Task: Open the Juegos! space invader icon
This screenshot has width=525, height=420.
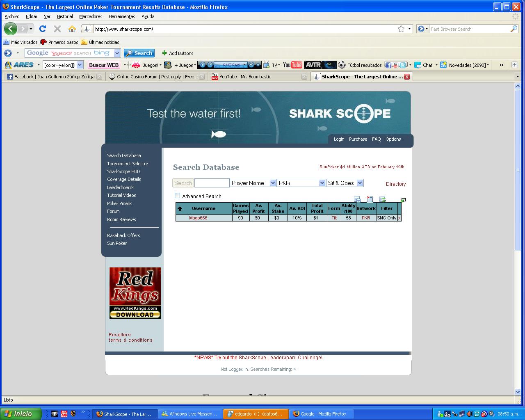Action: 136,65
